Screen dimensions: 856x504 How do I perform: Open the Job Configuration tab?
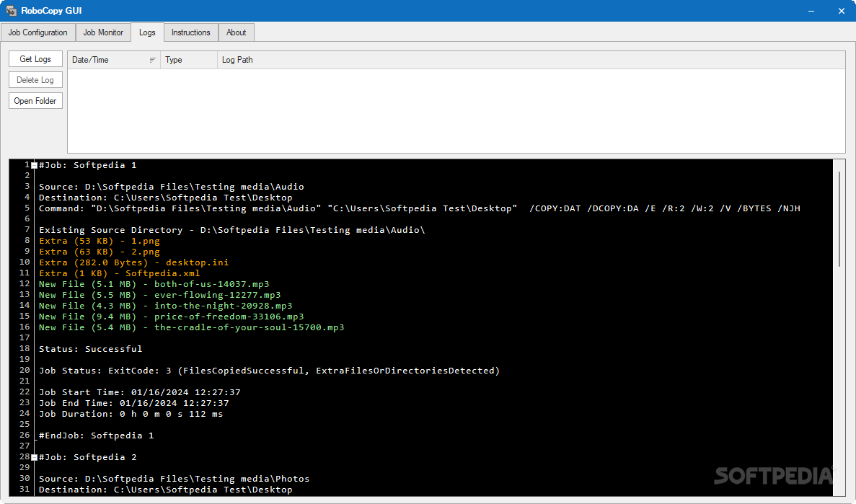37,32
